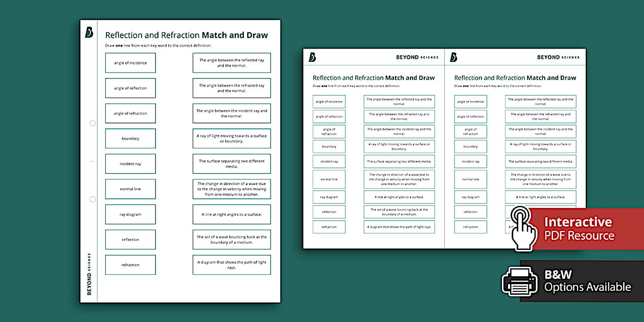Click the vertical BEYOND SCIENCE margin logo
Viewport: 644px width, 322px height.
(89, 274)
